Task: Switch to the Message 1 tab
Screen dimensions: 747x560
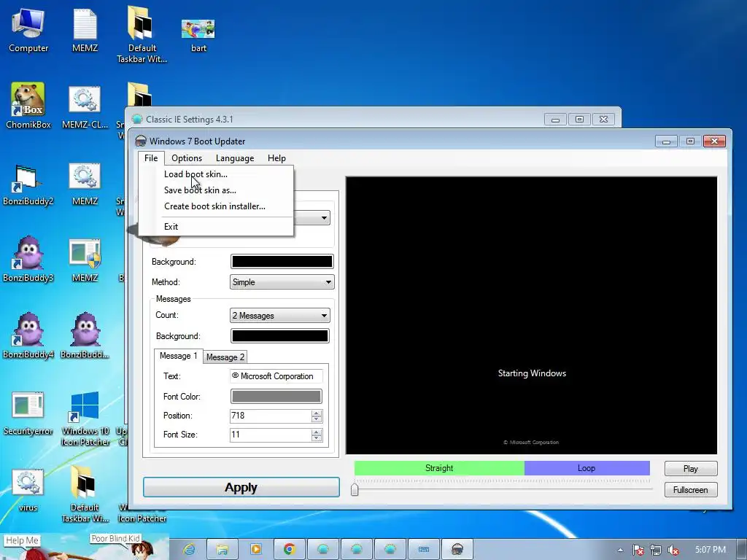Action: pyautogui.click(x=178, y=356)
